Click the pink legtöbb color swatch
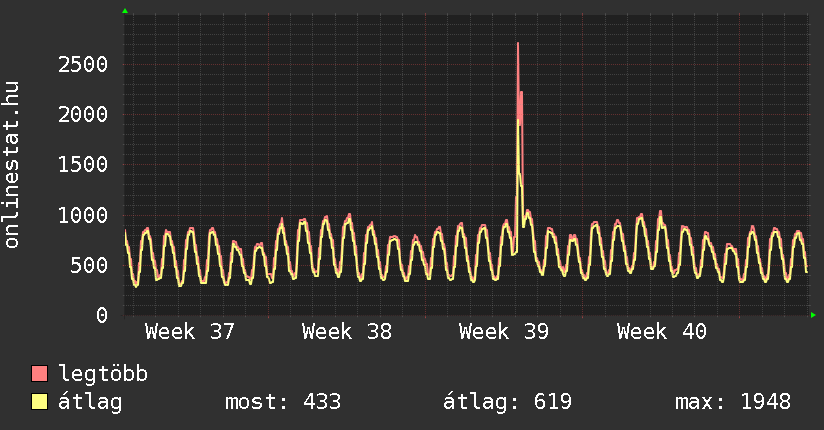 [39, 373]
